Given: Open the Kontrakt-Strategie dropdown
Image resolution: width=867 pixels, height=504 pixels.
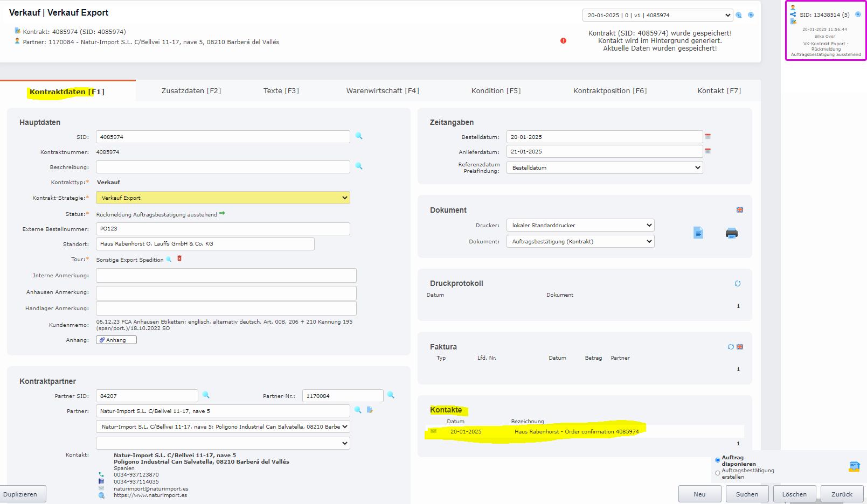Looking at the screenshot, I should point(223,198).
